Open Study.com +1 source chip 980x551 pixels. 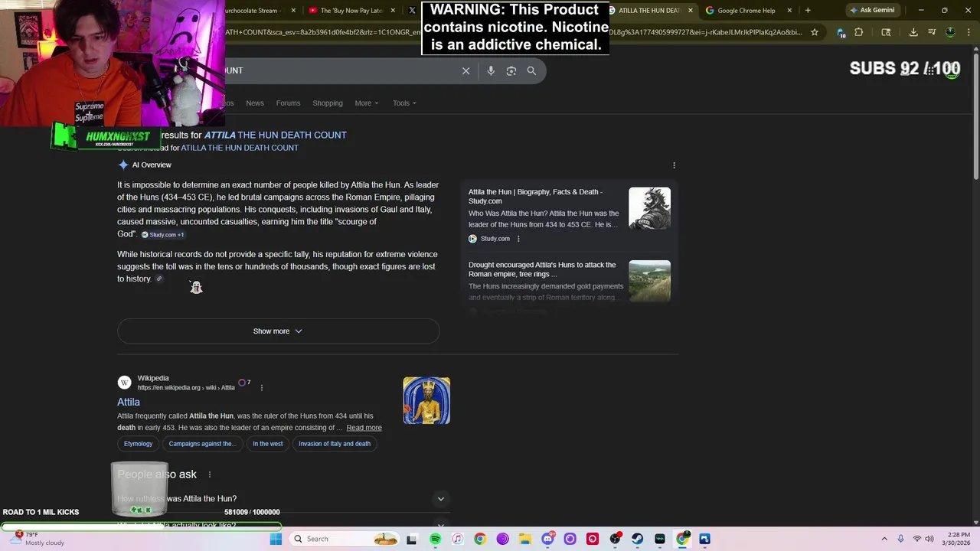[x=162, y=235]
